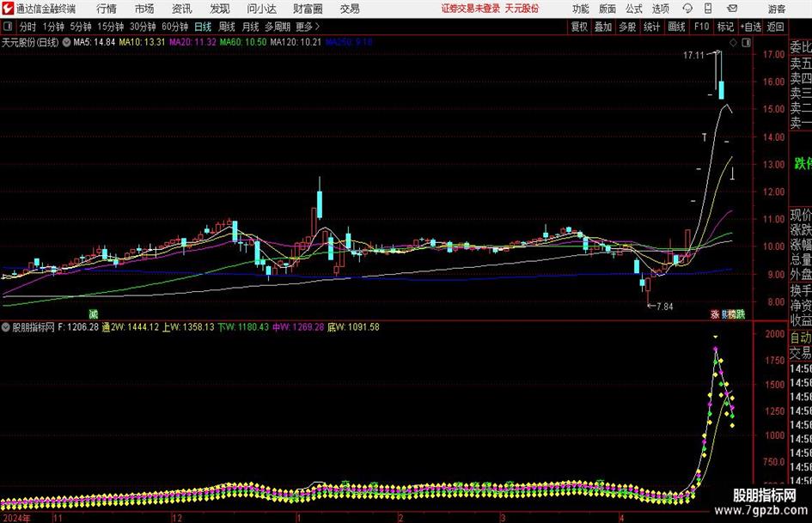Open the customer service headset icon

click(687, 9)
